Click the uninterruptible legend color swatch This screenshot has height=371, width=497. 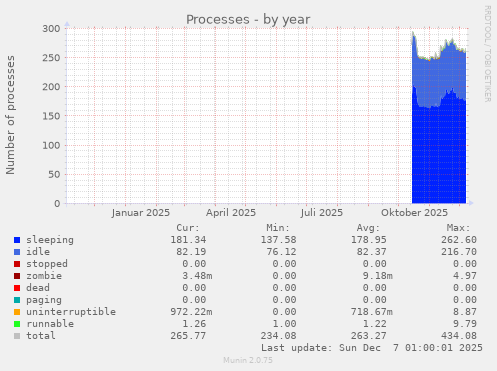17,312
